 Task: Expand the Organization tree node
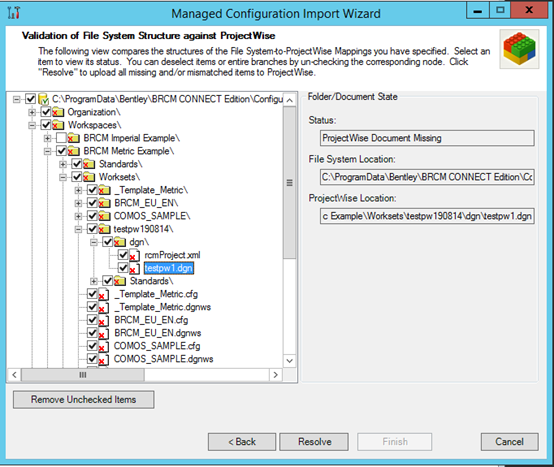pos(32,112)
